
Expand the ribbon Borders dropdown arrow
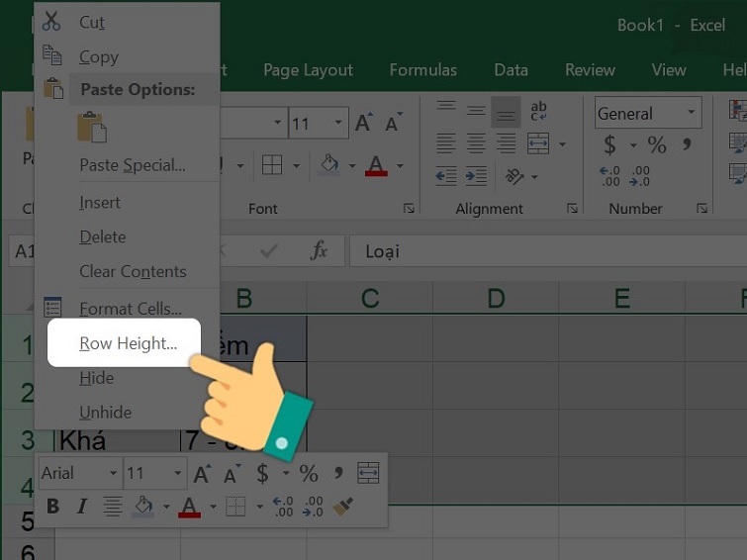pyautogui.click(x=296, y=166)
